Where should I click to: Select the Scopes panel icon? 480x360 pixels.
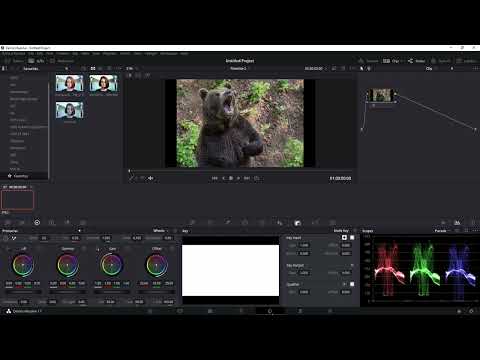click(457, 222)
